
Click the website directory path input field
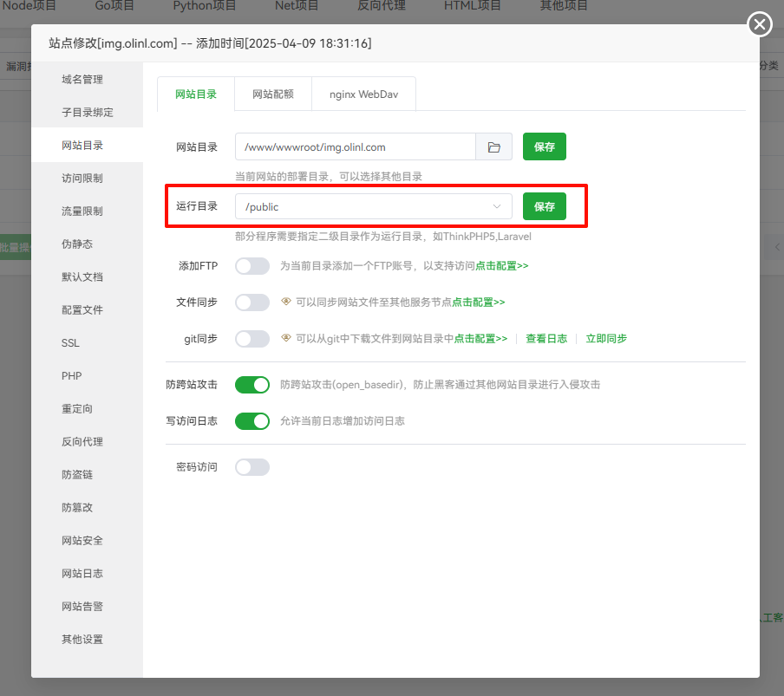[356, 146]
